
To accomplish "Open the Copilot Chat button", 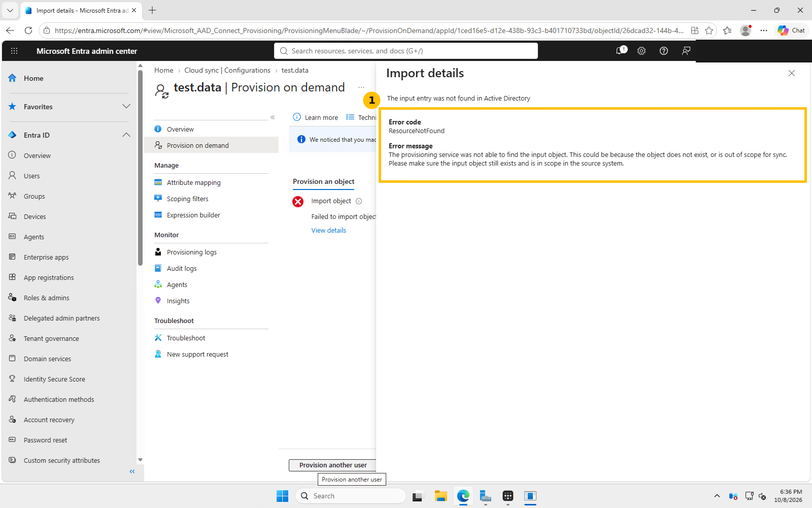I will point(792,30).
